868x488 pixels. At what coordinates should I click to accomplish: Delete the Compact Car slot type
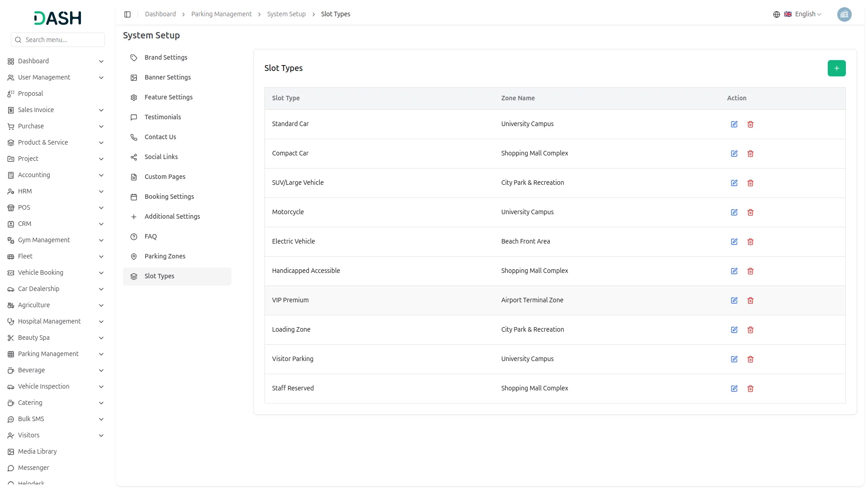tap(750, 154)
